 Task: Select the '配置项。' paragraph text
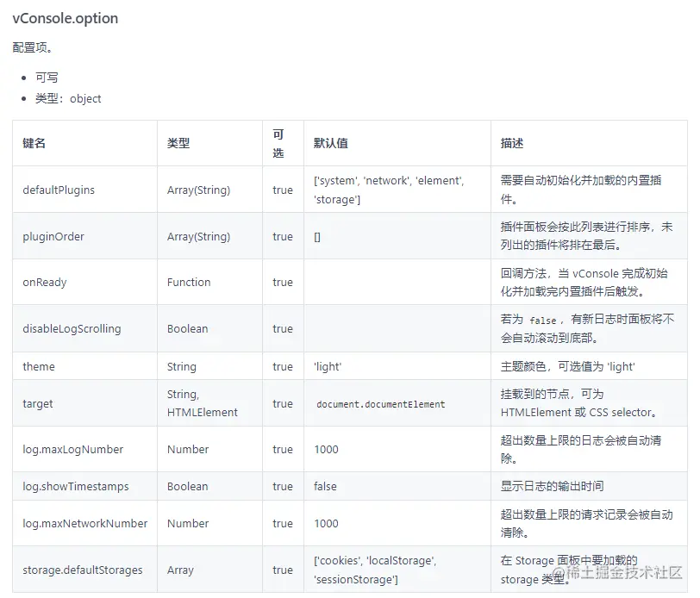[33, 47]
